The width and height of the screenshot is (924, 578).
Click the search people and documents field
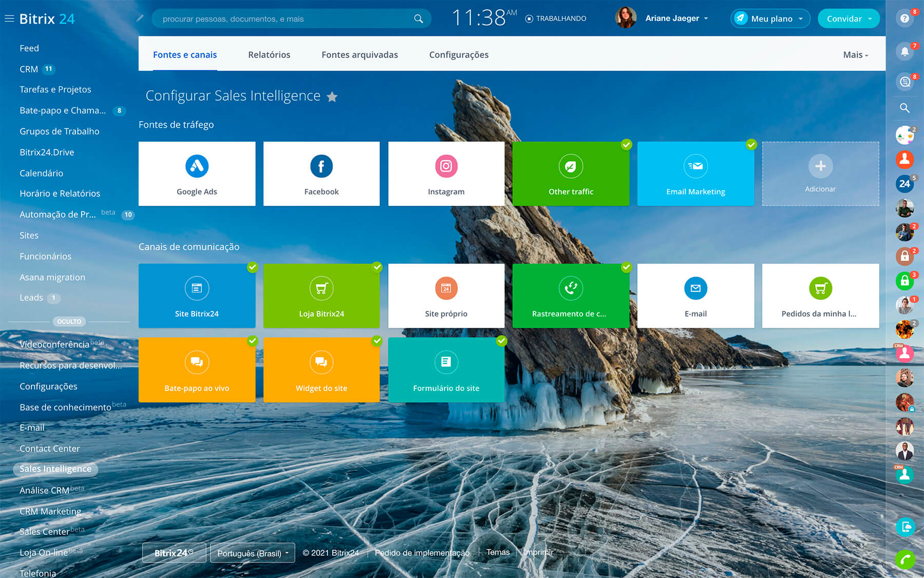pyautogui.click(x=285, y=19)
